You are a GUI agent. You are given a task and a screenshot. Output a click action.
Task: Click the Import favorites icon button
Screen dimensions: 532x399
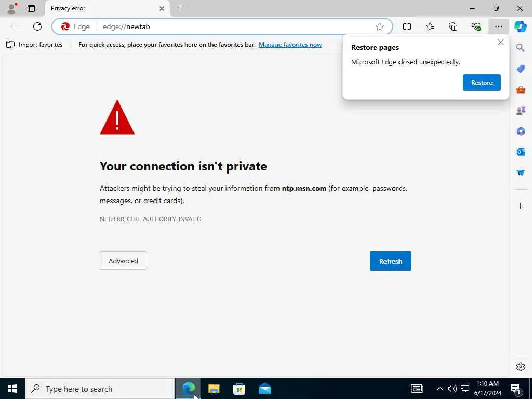pyautogui.click(x=34, y=45)
